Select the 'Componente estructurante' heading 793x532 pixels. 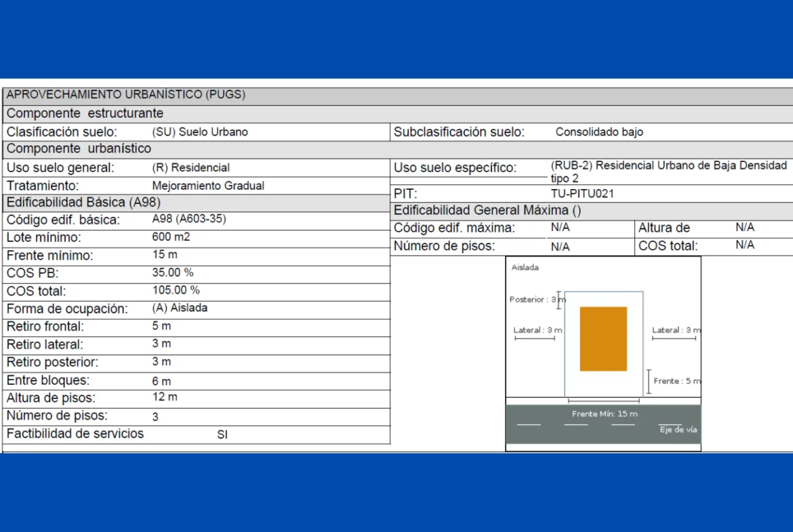tap(85, 113)
